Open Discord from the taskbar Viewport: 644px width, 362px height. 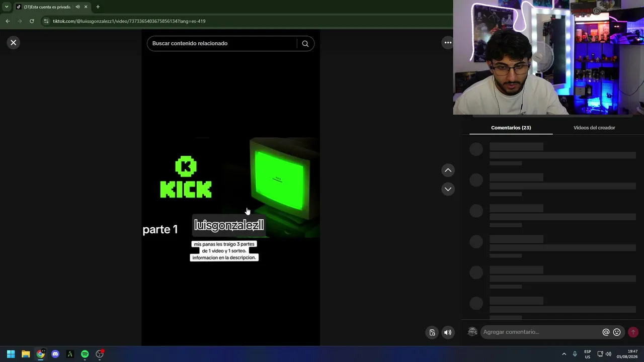(x=55, y=354)
